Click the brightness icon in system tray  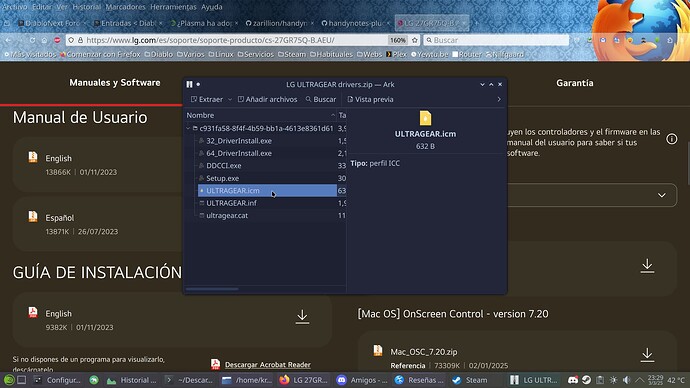pyautogui.click(x=613, y=380)
